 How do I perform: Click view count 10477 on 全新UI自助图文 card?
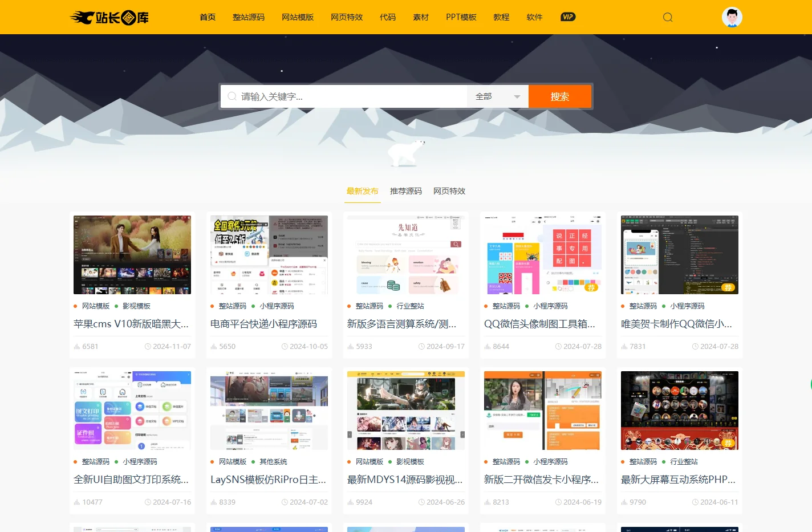coord(88,502)
